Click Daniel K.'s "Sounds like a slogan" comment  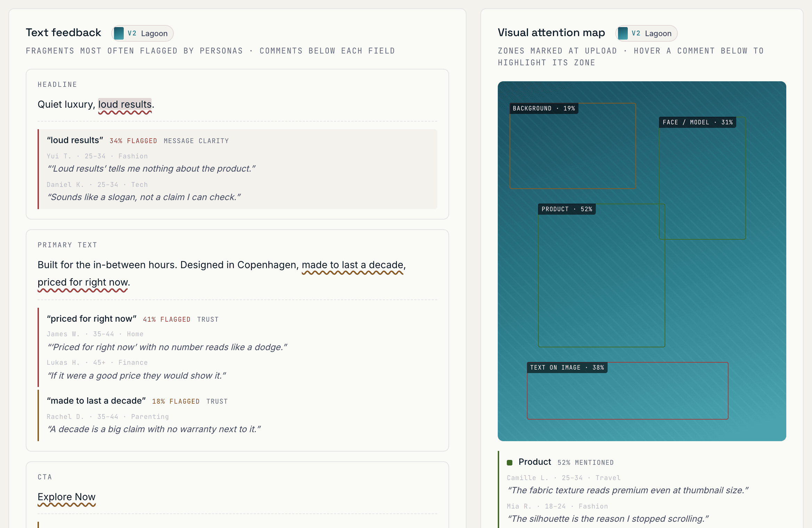[144, 197]
